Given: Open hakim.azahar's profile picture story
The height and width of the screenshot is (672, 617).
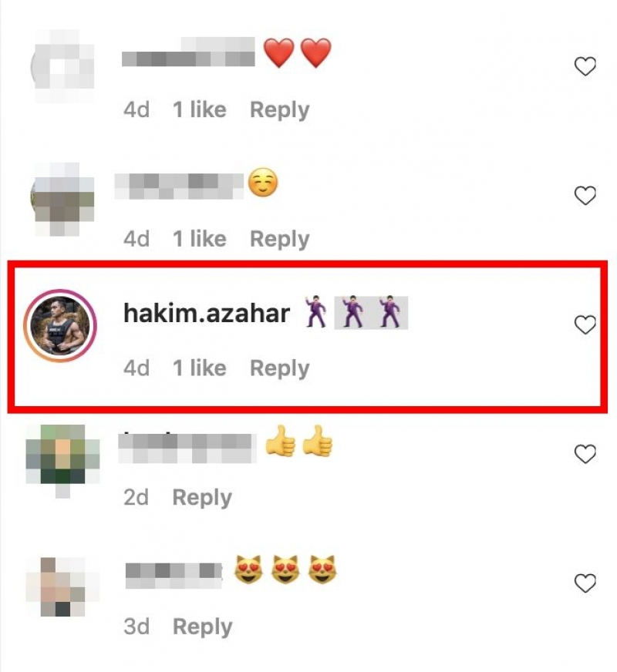Looking at the screenshot, I should [x=60, y=326].
